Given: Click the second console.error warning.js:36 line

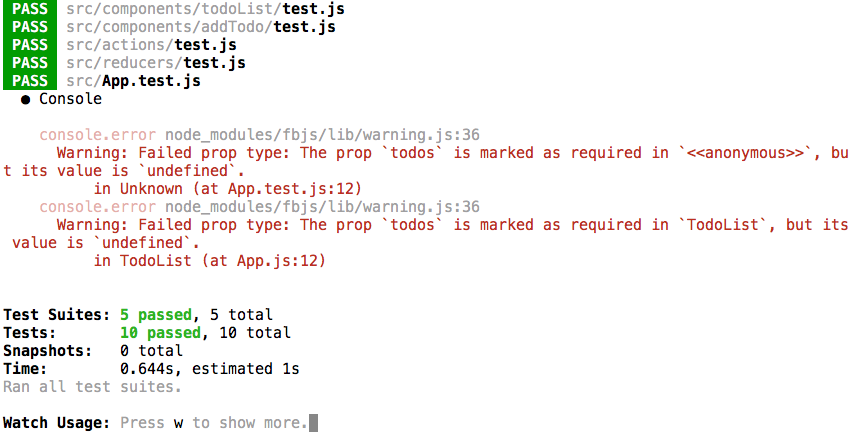Looking at the screenshot, I should click(x=259, y=207).
